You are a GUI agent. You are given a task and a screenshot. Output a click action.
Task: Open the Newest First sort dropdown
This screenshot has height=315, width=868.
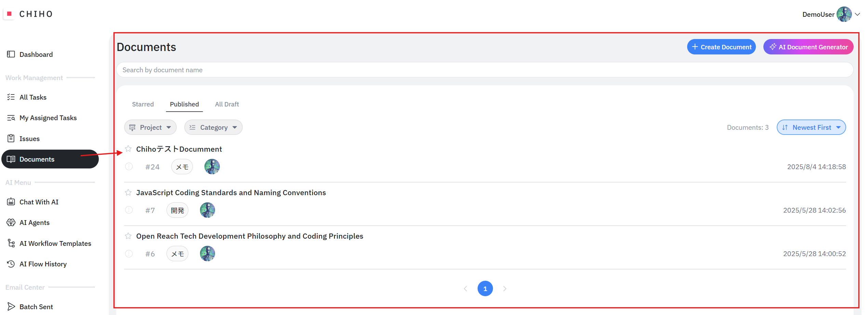point(811,127)
